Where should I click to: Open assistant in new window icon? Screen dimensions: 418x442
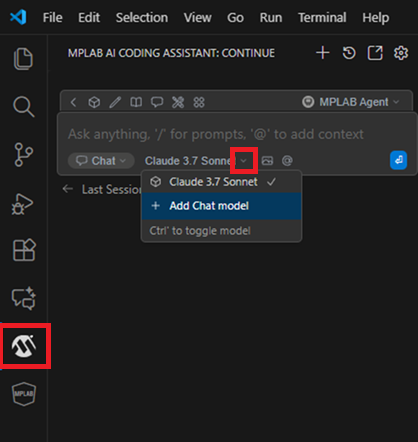pos(375,53)
